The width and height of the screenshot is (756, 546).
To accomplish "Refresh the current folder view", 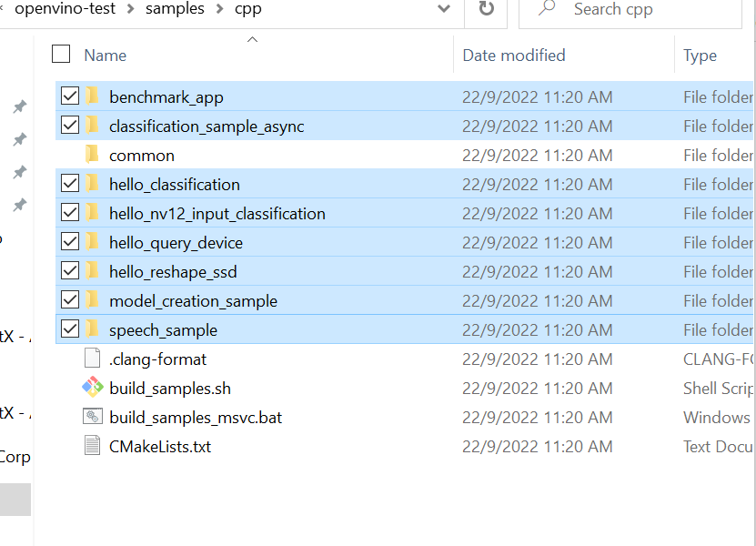I will click(x=487, y=10).
